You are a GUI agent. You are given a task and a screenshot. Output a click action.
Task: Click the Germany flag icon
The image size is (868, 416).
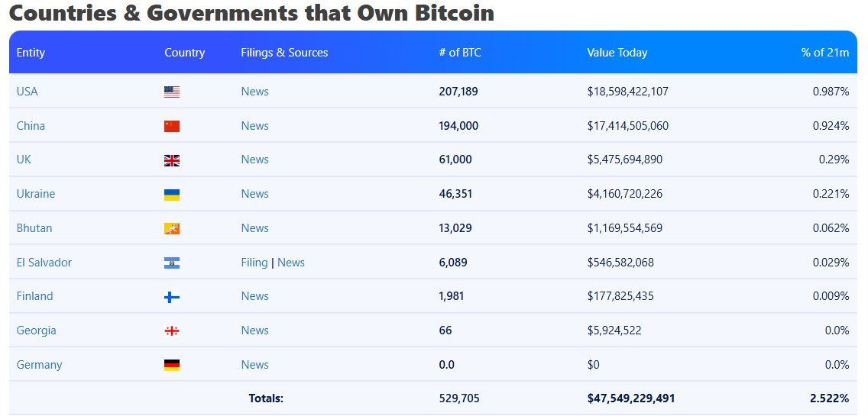(172, 365)
